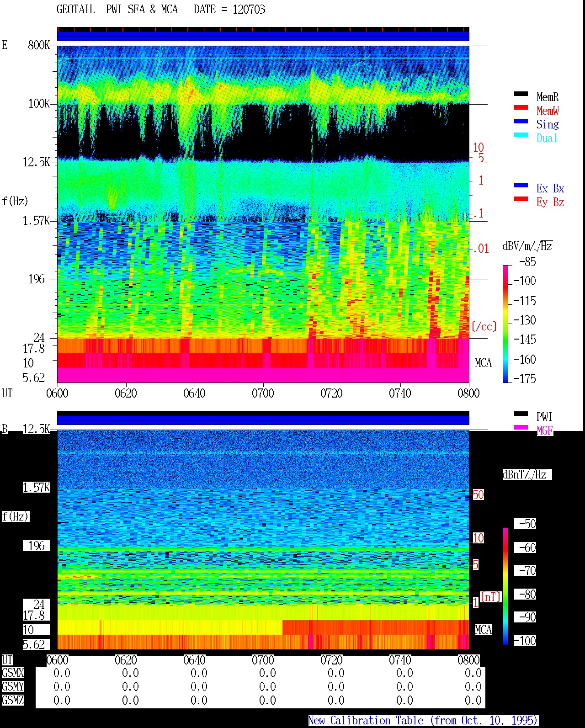Click the dBnT/√Hz unit label
Viewport: 585px width, 728px height.
pos(527,474)
